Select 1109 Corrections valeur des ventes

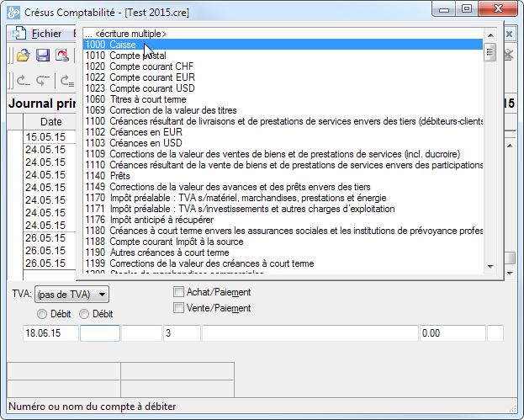[283, 154]
